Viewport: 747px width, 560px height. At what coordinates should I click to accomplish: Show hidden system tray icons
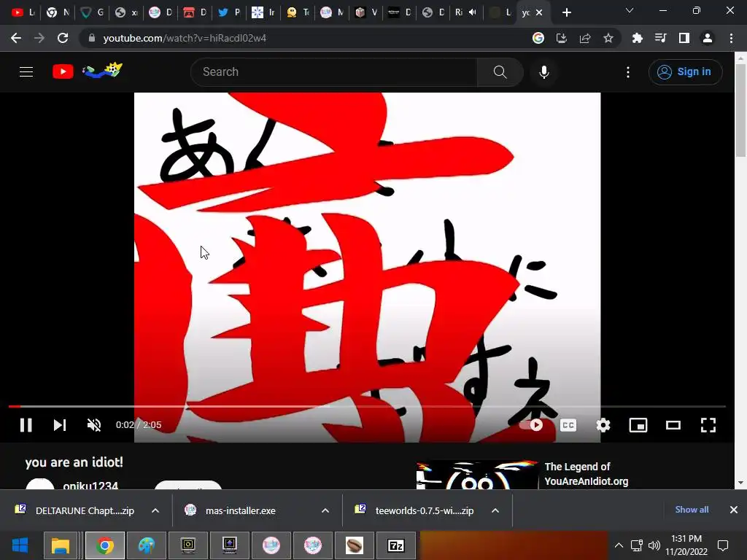tap(619, 545)
